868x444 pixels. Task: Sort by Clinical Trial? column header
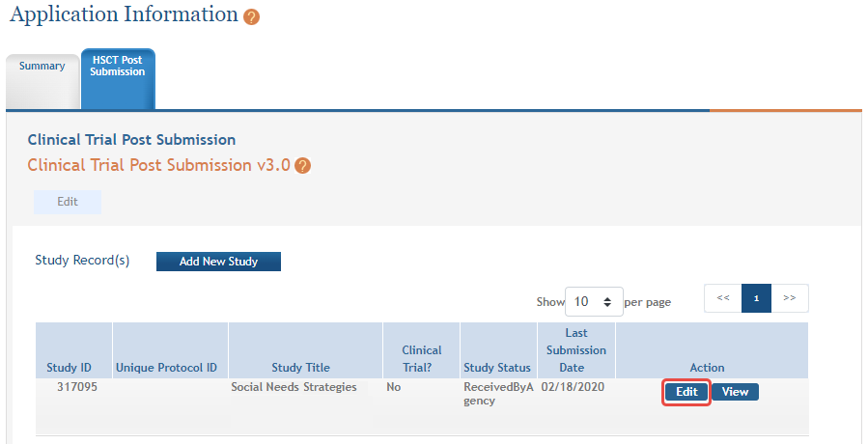pos(422,359)
